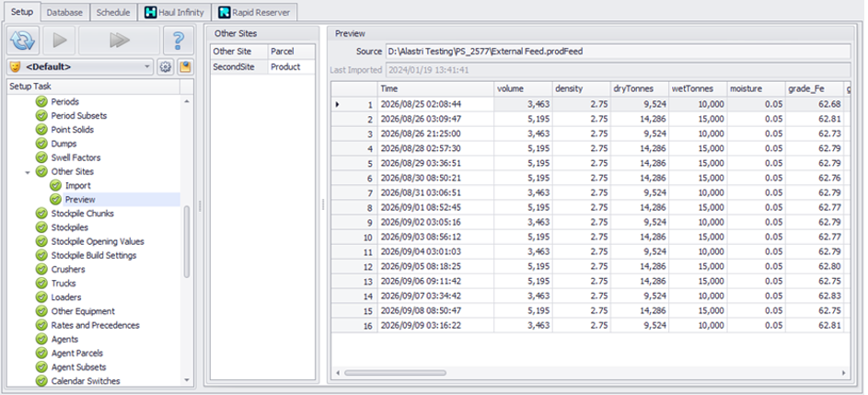Click the green check icon next to Preview
868x395 pixels.
[55, 200]
